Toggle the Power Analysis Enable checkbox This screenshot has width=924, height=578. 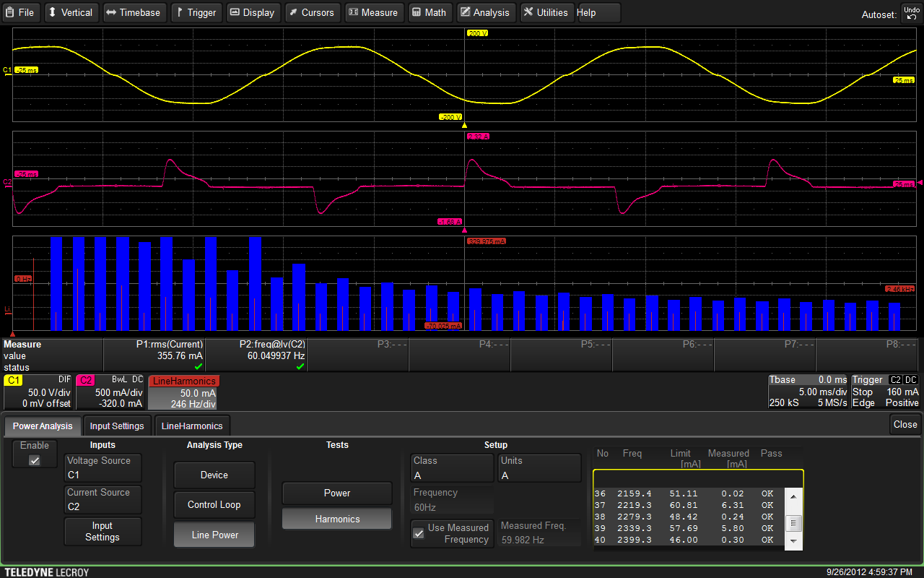point(35,460)
